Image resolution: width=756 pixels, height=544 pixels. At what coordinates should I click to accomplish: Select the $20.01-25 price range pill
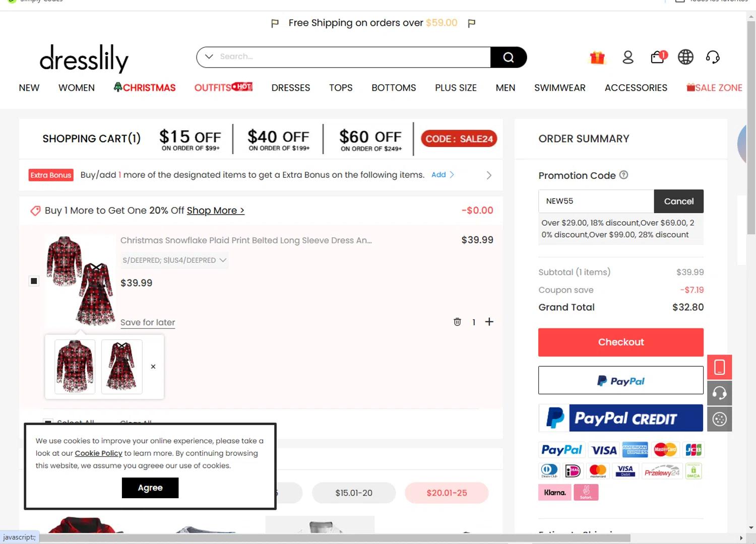[447, 493]
